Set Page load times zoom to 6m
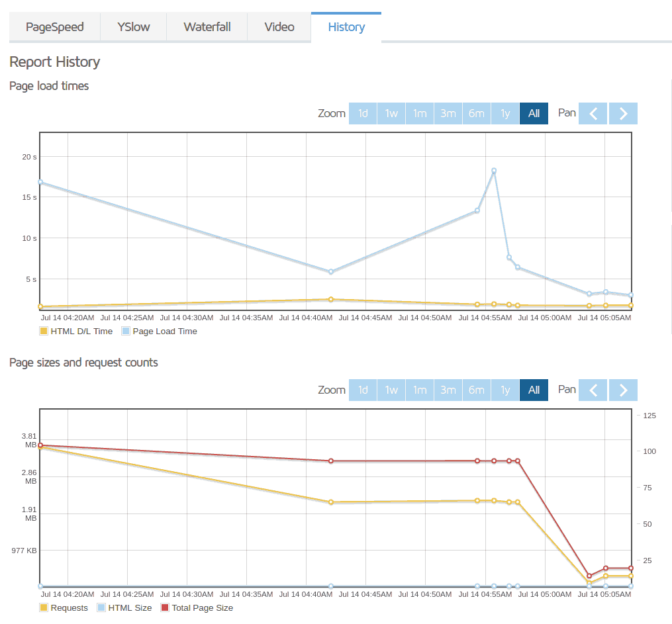The height and width of the screenshot is (624, 672). click(x=477, y=114)
